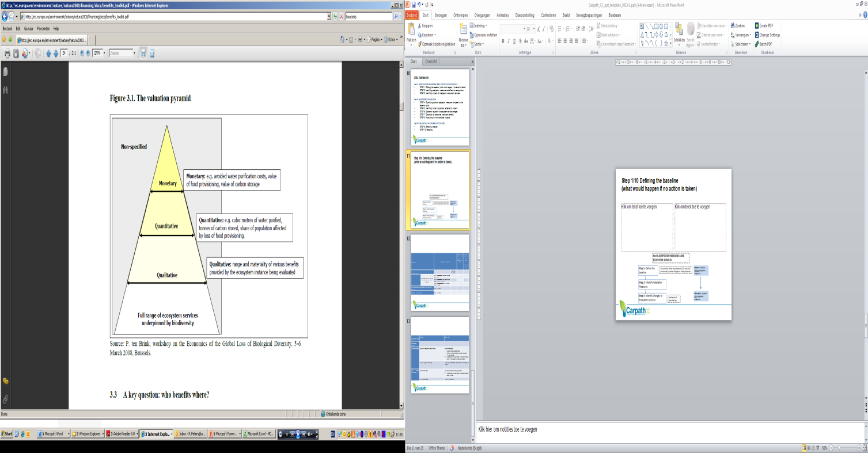Open the Extra dropdown in Internet Explorer
Viewport: 868px width, 453px height.
point(392,40)
